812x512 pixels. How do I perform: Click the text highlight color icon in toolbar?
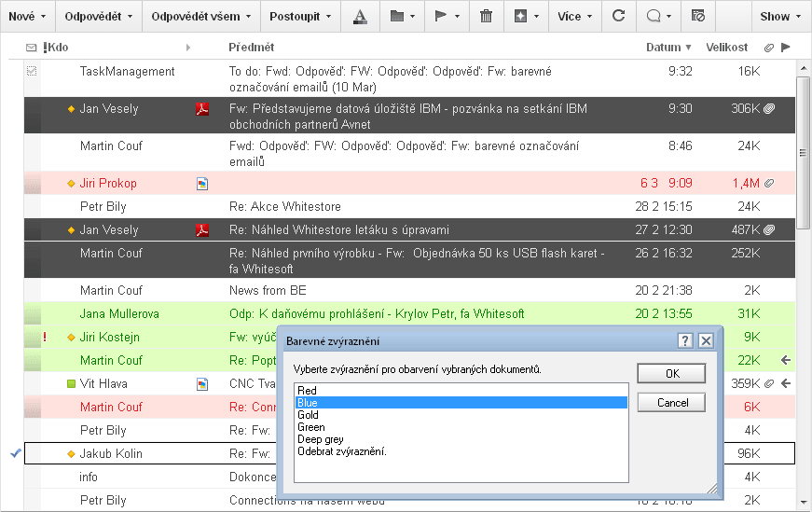pos(360,16)
